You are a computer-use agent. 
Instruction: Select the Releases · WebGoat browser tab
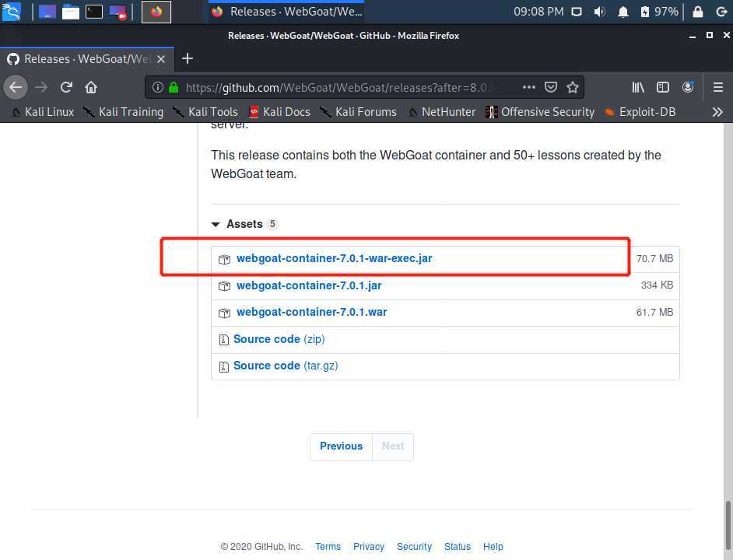87,59
